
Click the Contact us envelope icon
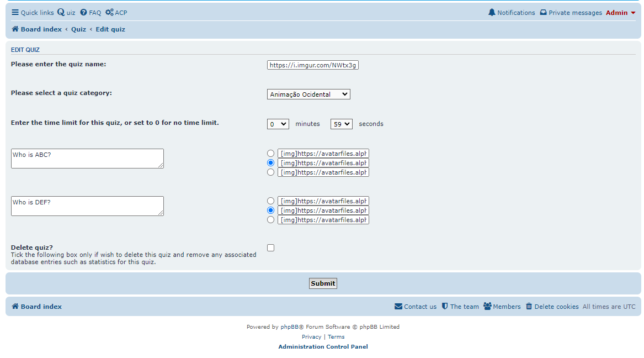tap(398, 306)
